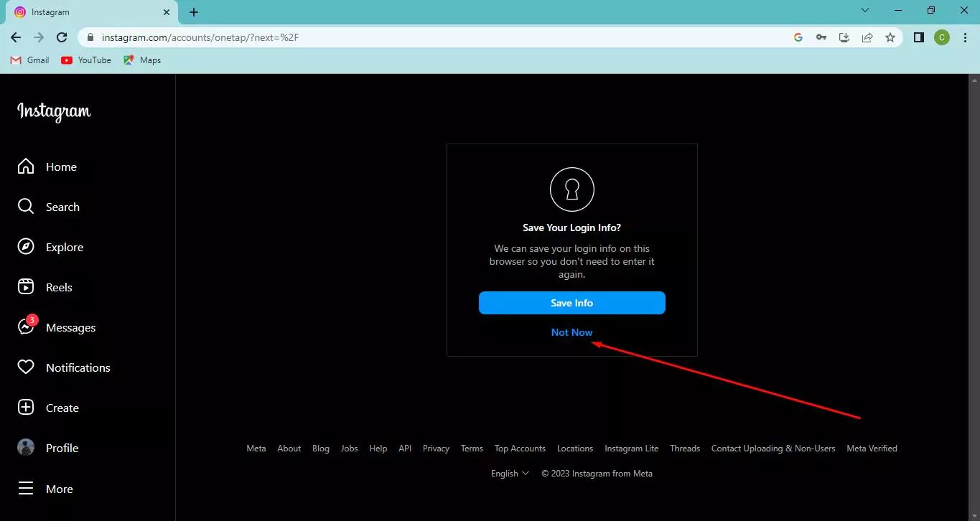Open the Notifications heart icon

26,367
